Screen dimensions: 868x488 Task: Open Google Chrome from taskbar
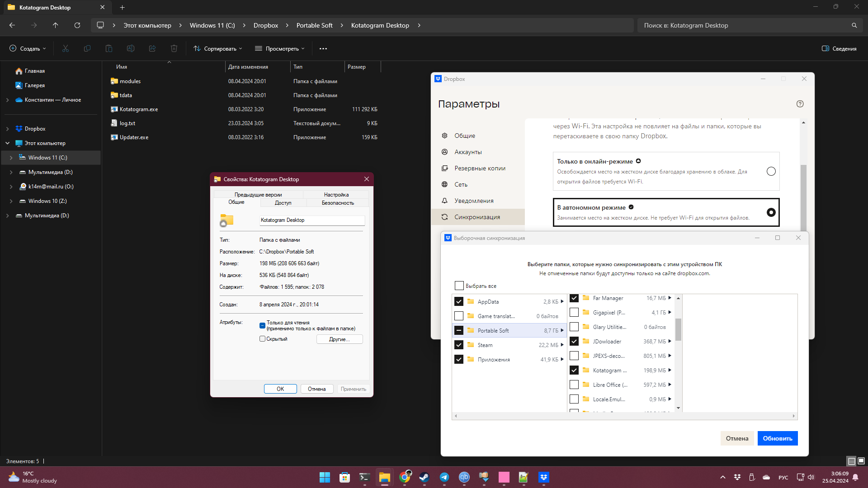(405, 477)
